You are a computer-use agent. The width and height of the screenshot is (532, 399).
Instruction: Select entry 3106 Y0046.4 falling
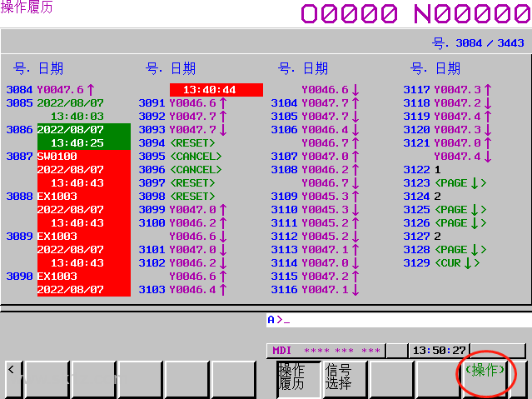pyautogui.click(x=315, y=130)
